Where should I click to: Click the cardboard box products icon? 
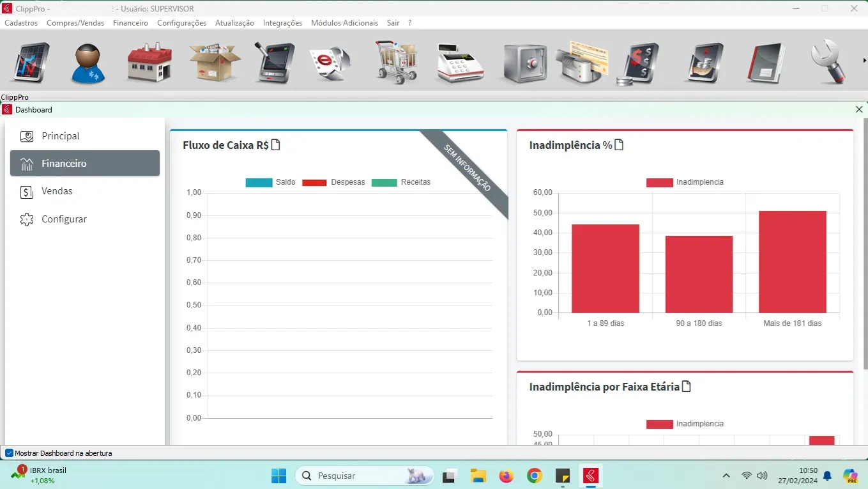pos(215,63)
